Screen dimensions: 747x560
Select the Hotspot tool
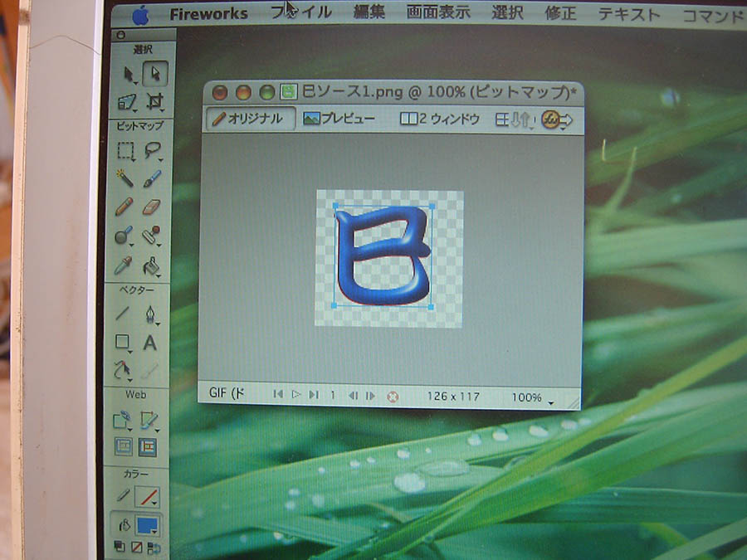[x=122, y=419]
